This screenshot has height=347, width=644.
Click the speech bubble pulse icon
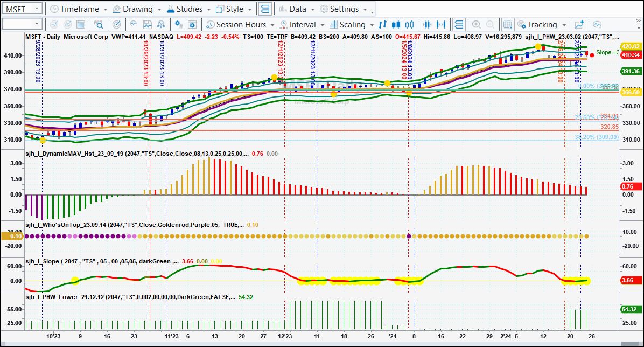pyautogui.click(x=597, y=25)
